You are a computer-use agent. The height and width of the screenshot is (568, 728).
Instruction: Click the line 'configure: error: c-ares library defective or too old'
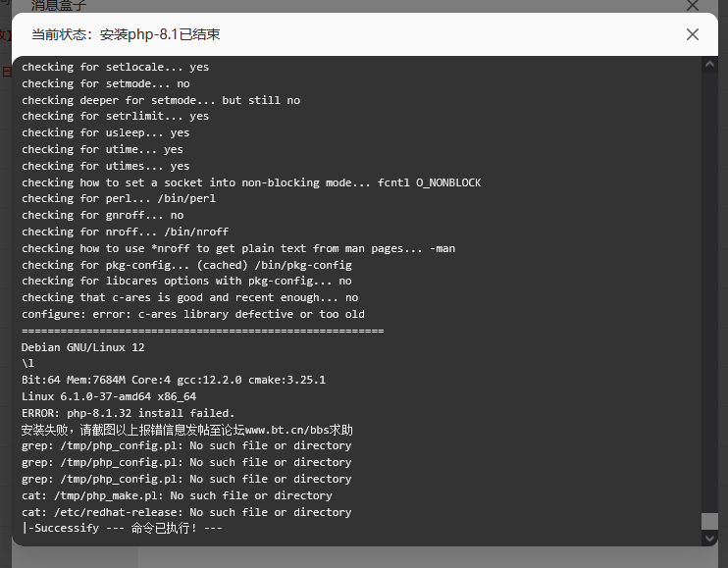pyautogui.click(x=193, y=314)
